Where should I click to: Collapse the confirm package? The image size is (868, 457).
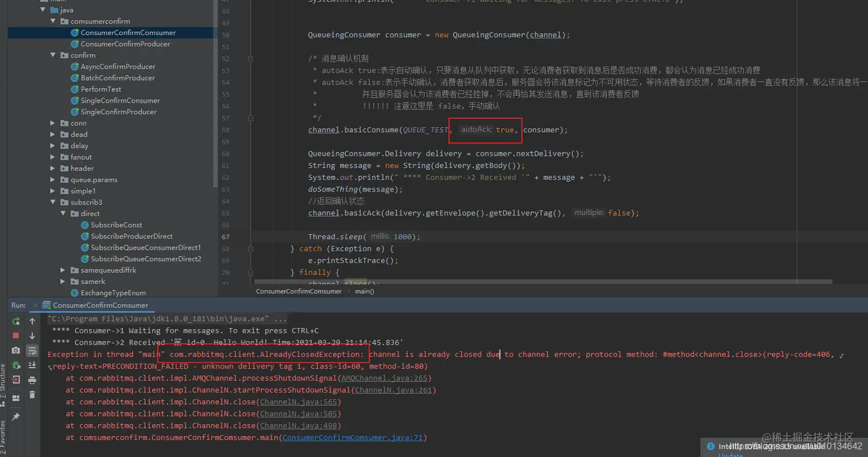53,55
